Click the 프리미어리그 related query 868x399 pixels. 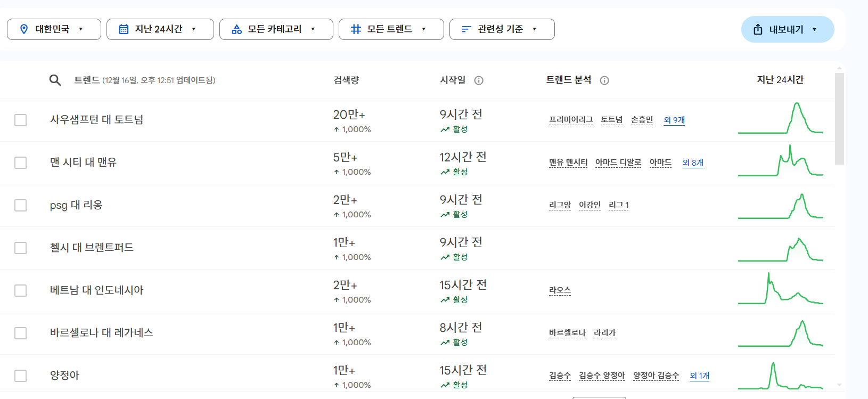[571, 120]
